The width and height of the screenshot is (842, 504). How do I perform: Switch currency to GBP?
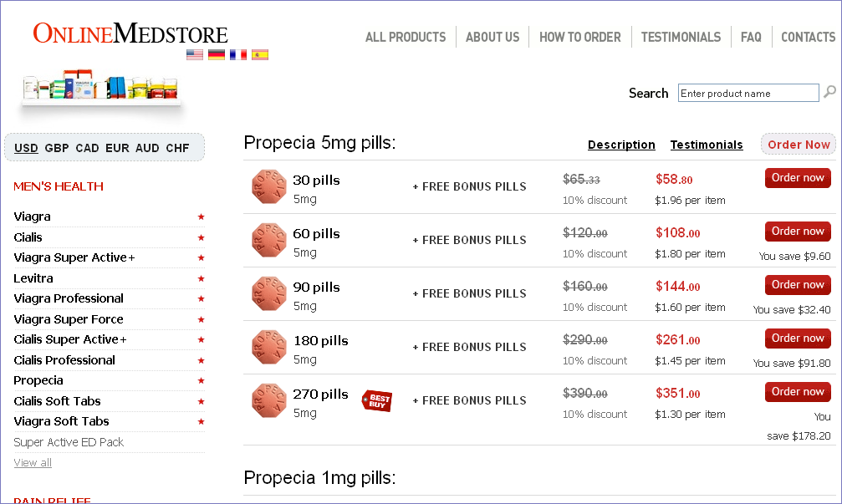pos(57,148)
